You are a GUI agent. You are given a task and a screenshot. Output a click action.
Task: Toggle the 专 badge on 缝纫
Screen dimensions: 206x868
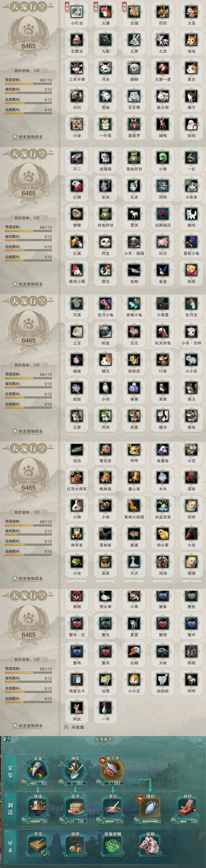(140, 798)
